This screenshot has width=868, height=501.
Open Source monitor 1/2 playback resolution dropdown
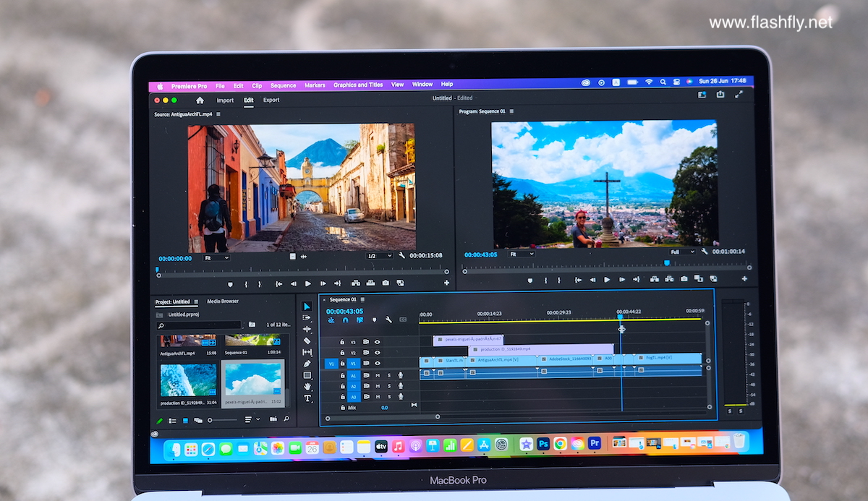(379, 256)
